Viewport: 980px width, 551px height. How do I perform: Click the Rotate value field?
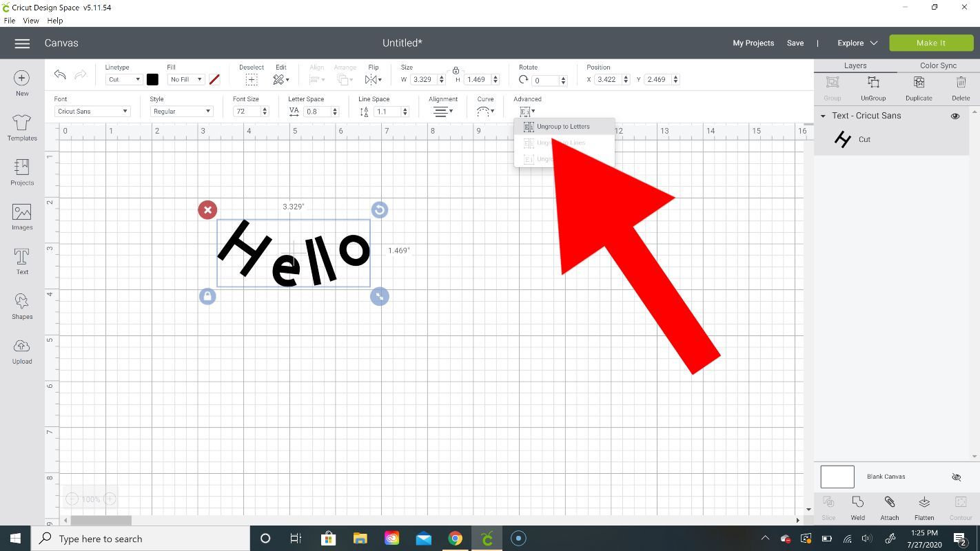pos(545,81)
